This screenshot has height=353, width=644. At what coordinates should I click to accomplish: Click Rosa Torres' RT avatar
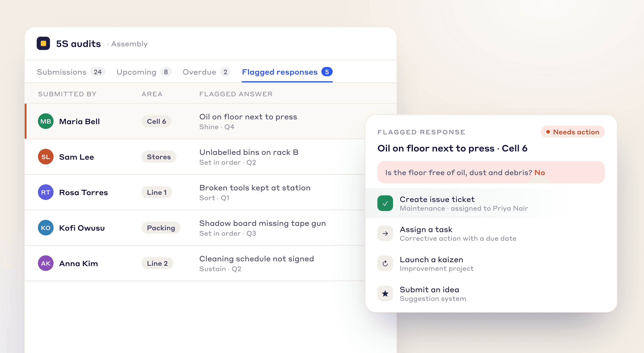46,192
